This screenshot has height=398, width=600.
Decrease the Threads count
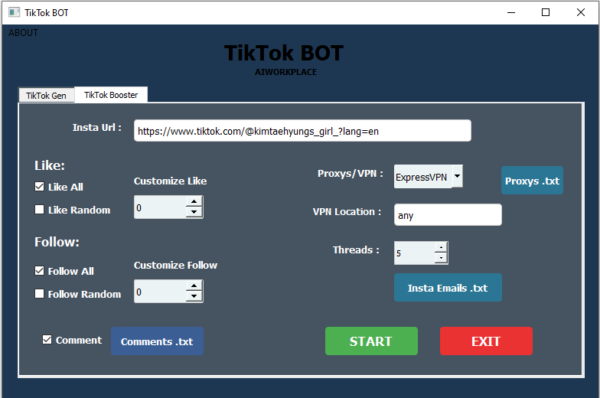pyautogui.click(x=441, y=258)
